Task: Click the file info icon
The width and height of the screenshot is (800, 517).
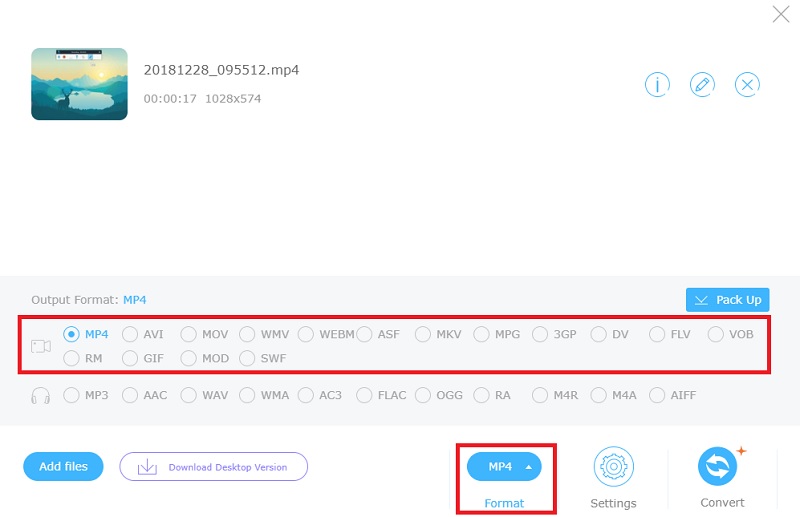Action: tap(656, 85)
